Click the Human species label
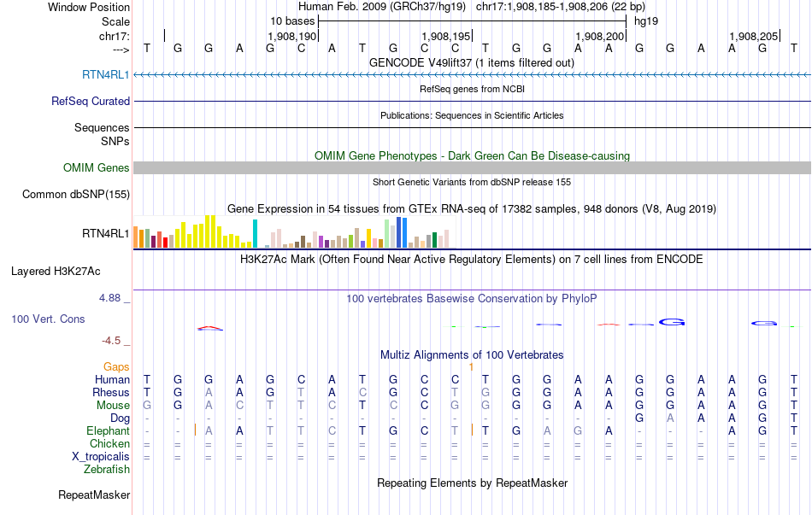Viewport: 812px width, 515px height. (112, 379)
